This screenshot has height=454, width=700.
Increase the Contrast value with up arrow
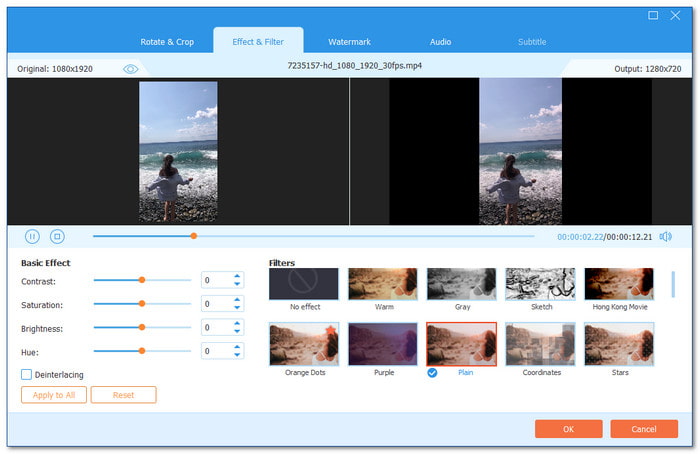tap(237, 276)
